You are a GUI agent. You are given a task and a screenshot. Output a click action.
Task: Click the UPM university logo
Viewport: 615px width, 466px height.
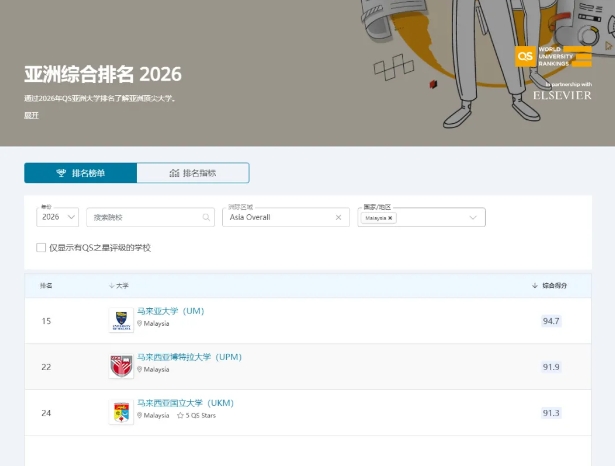click(121, 366)
